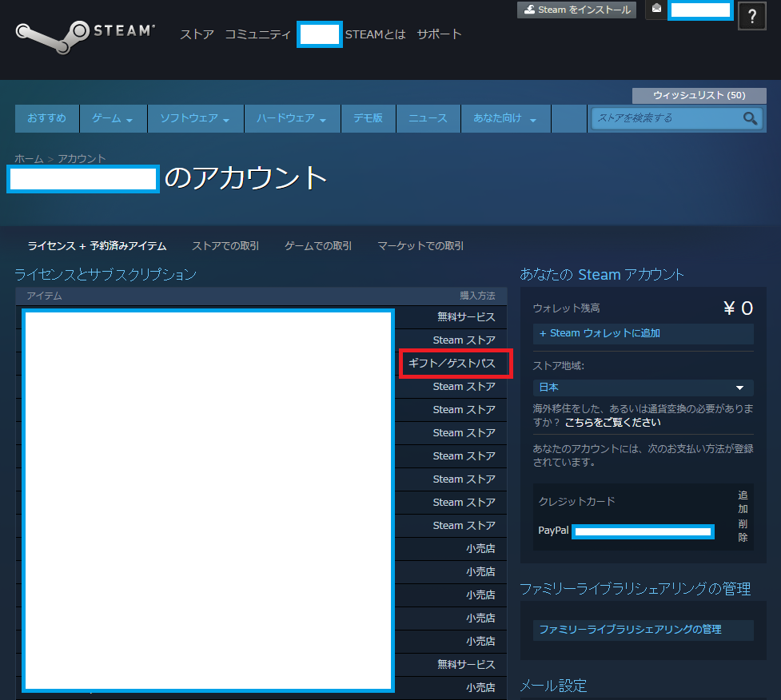Screen dimensions: 781x700
Task: Switch to ゲームでの取引 tab
Action: (318, 246)
